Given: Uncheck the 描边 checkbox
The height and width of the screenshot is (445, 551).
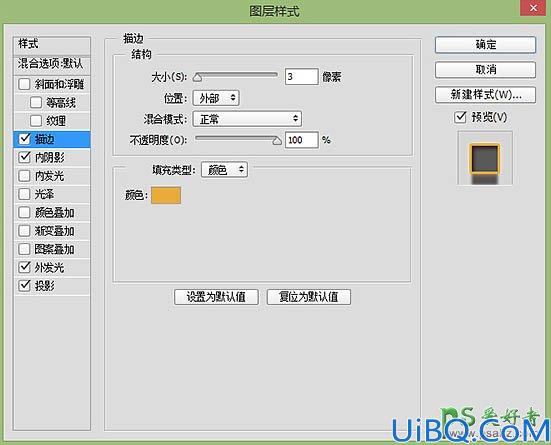Looking at the screenshot, I should coord(24,139).
